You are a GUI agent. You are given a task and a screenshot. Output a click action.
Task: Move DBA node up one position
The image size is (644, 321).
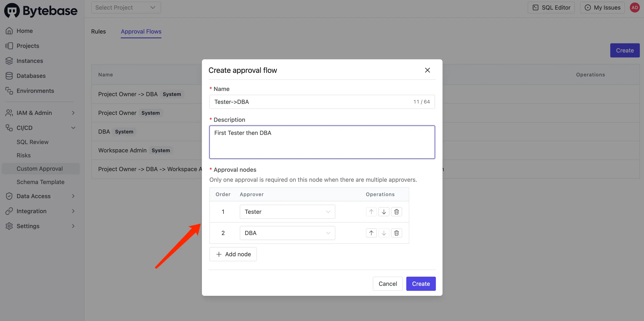pos(371,233)
